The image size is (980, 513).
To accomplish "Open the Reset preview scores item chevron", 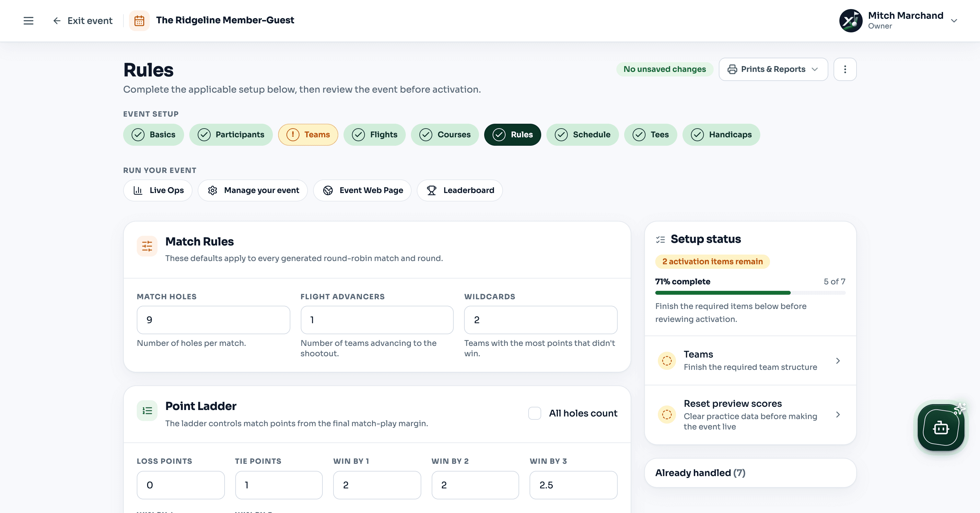I will click(838, 415).
